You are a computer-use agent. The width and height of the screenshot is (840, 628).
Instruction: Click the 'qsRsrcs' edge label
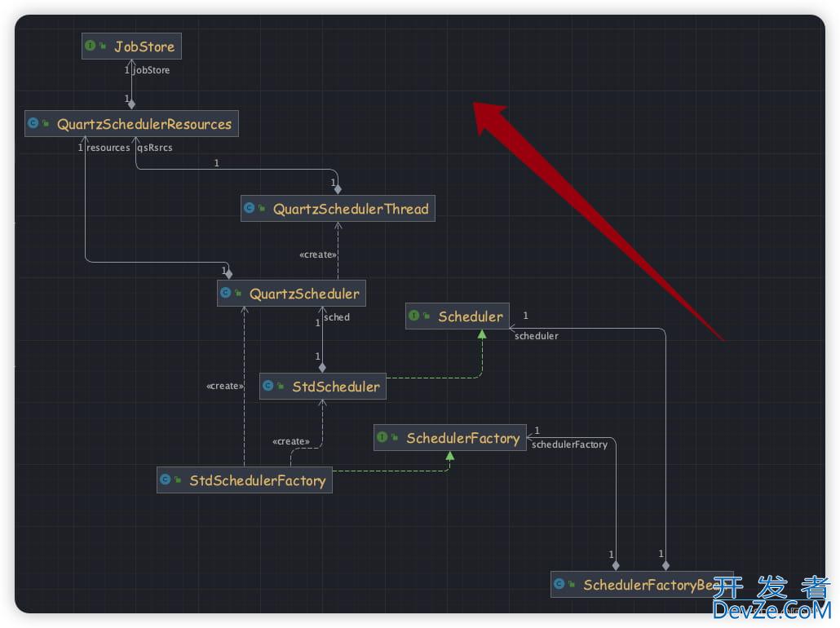[x=155, y=148]
